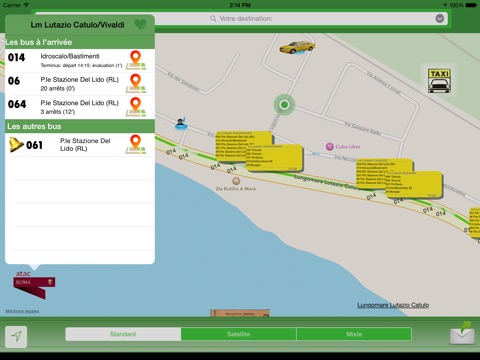Expand the destination search dropdown arrow
Screen dimensions: 480x360
click(440, 18)
